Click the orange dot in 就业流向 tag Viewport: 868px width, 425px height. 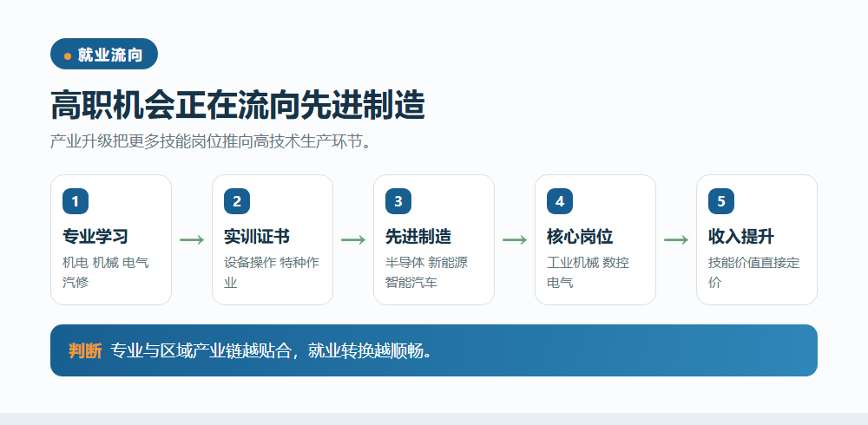(68, 56)
